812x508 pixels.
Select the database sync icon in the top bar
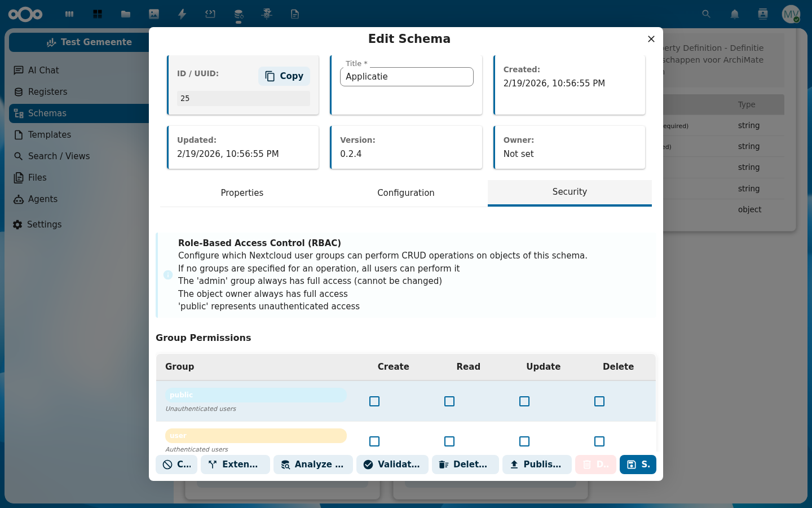(239, 14)
